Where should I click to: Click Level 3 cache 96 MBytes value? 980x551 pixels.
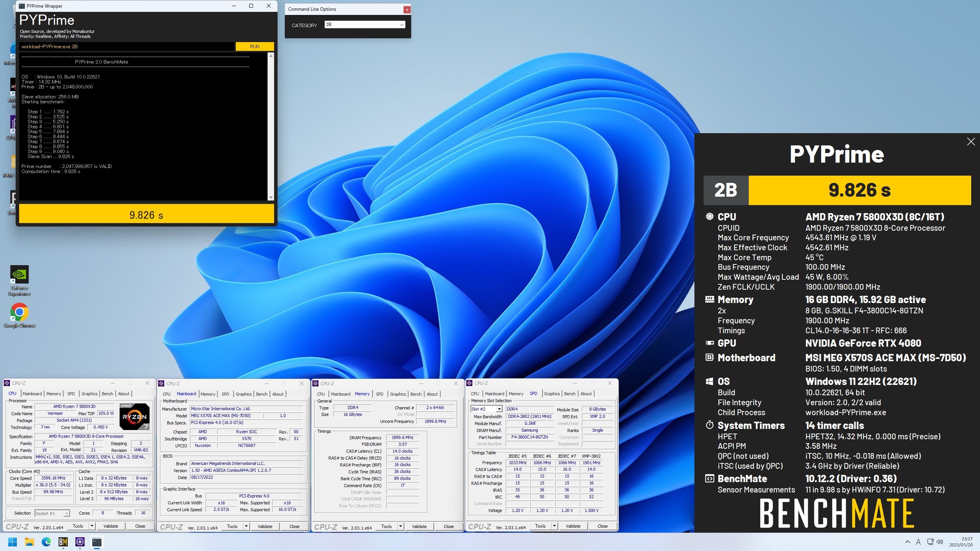coord(114,499)
